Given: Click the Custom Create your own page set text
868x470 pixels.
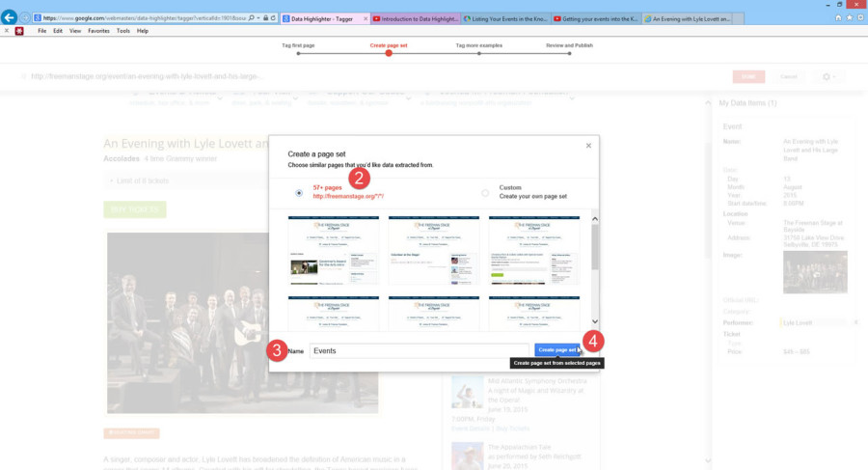Looking at the screenshot, I should [x=532, y=192].
